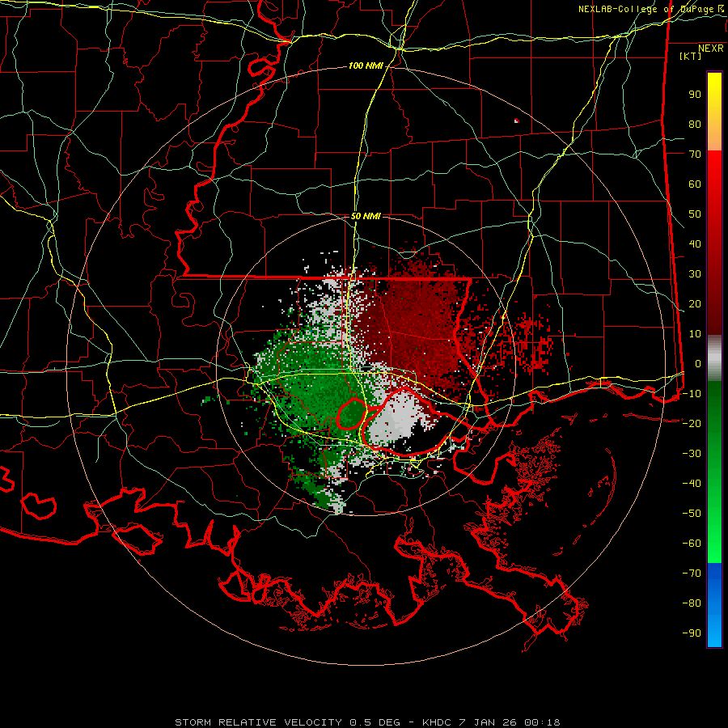The width and height of the screenshot is (728, 728).
Task: Click the 80 value on the velocity scale
Action: click(695, 125)
